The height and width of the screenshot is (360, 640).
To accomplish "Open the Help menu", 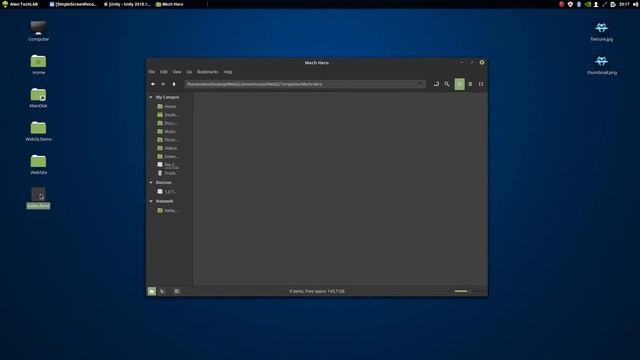I will pyautogui.click(x=228, y=72).
